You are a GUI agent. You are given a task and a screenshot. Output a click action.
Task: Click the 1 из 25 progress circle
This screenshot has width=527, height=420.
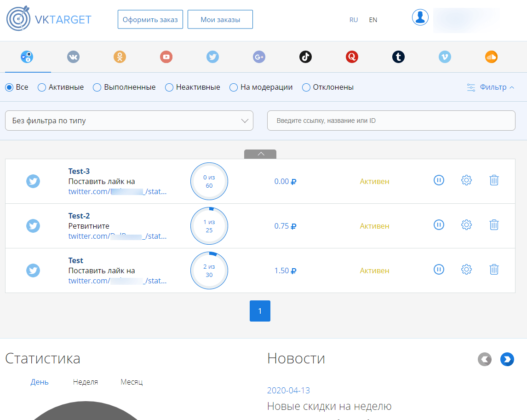[x=209, y=226]
